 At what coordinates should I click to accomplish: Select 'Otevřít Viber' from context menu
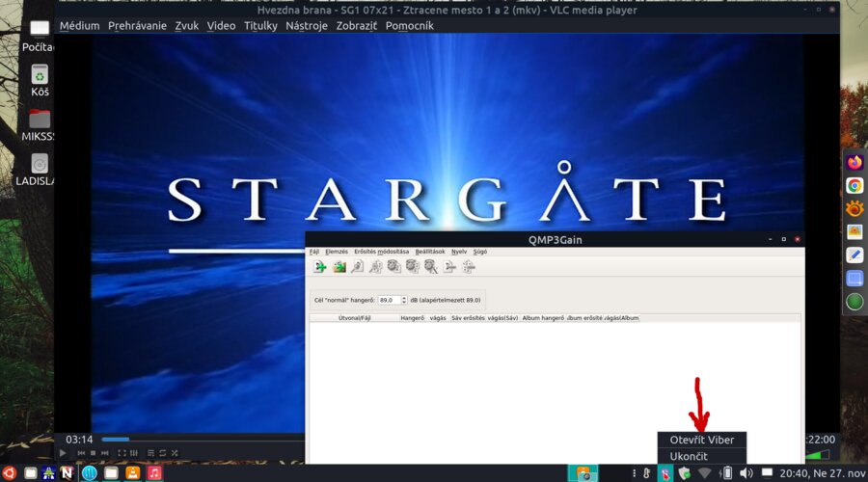click(701, 440)
